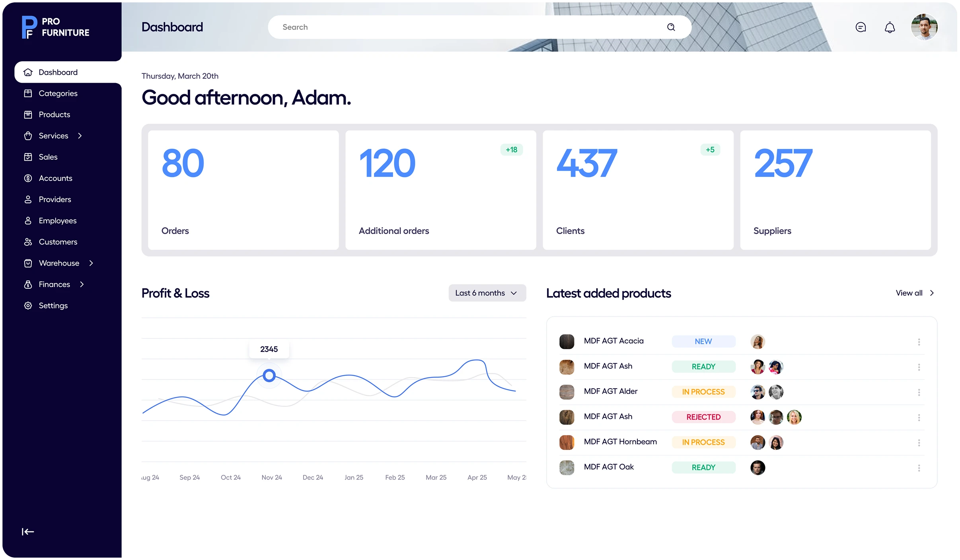This screenshot has width=960, height=560.
Task: Click the Pro Furniture logo
Action: 55,27
